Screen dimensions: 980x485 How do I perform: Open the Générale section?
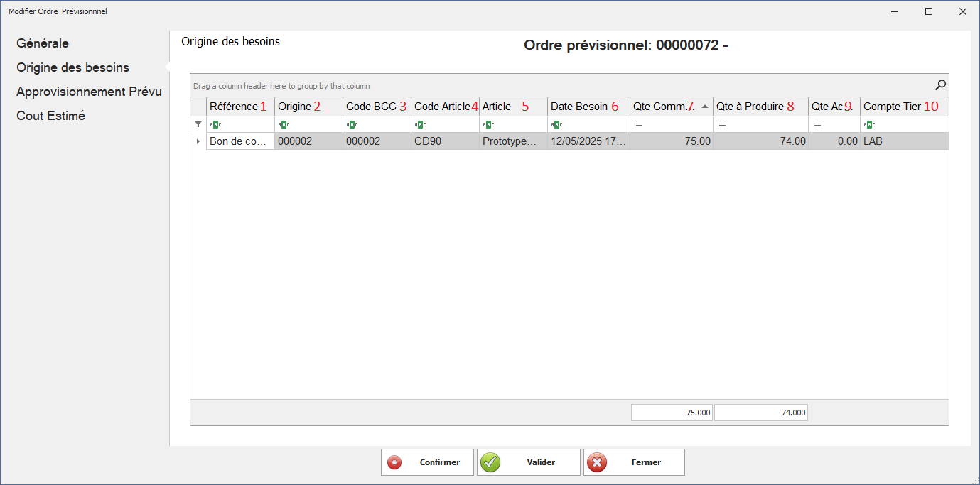(x=43, y=43)
